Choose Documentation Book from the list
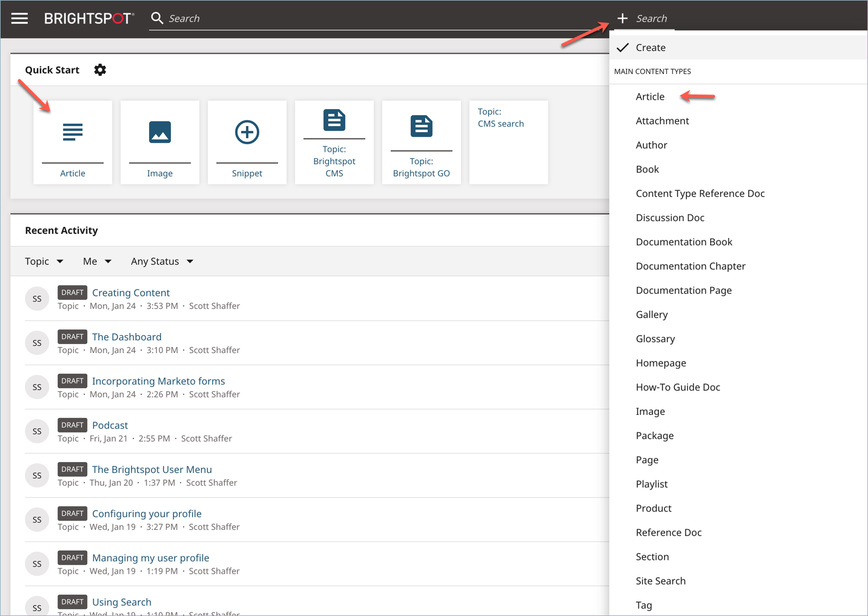 684,242
